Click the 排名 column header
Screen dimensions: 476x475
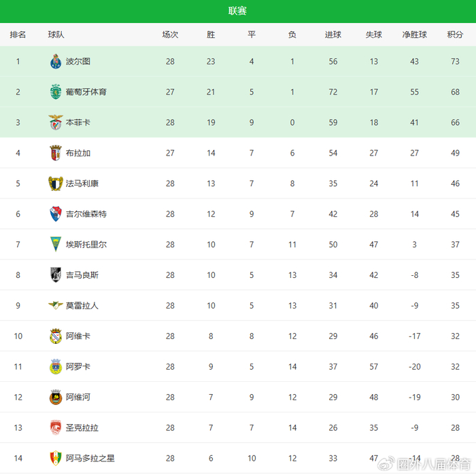coord(18,35)
